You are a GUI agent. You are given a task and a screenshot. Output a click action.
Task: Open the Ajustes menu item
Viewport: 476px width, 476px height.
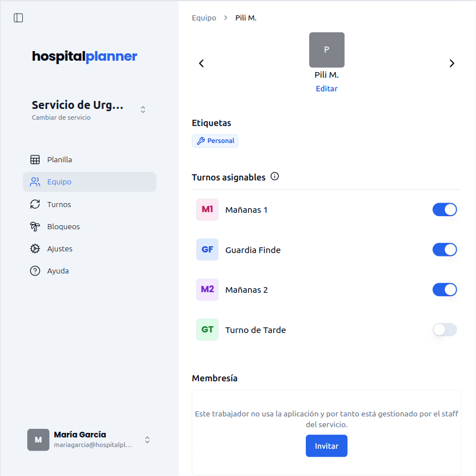[x=60, y=249]
